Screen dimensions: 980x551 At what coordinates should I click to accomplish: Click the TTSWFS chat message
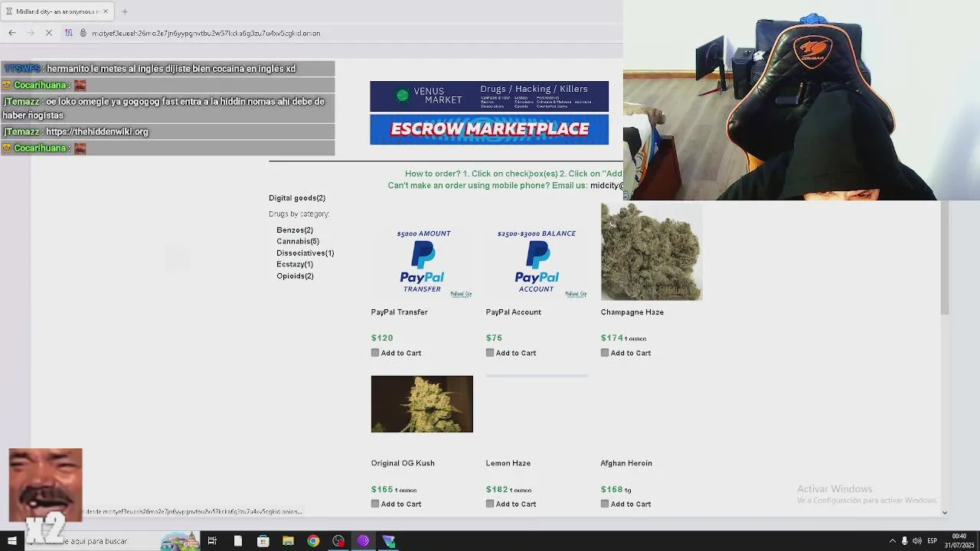[x=168, y=69]
